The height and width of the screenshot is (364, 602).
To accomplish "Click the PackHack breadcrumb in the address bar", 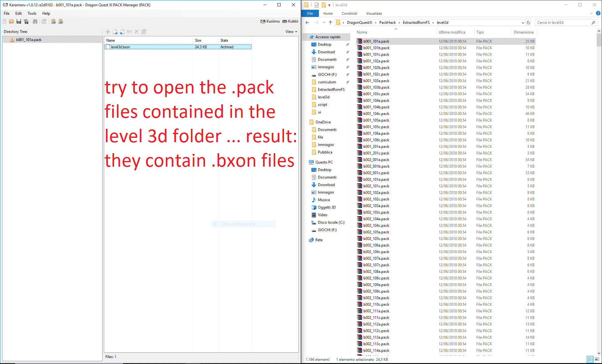I will pos(388,23).
